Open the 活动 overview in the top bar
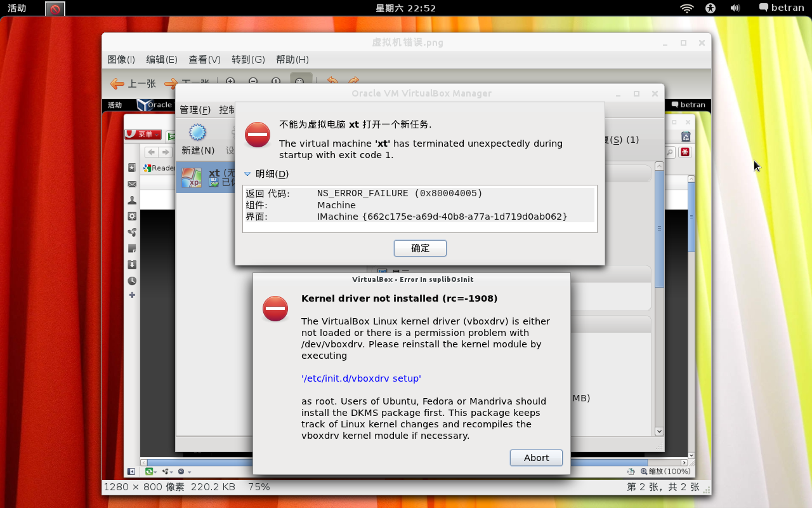 (x=17, y=8)
